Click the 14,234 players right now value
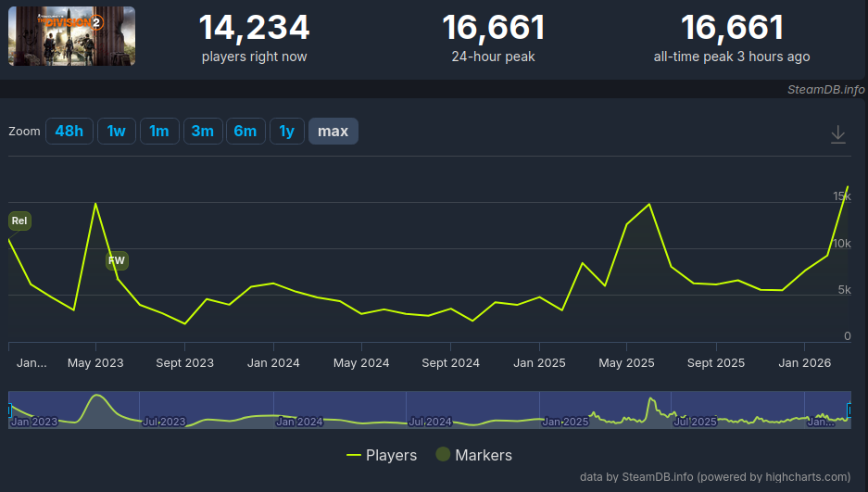 click(x=254, y=28)
